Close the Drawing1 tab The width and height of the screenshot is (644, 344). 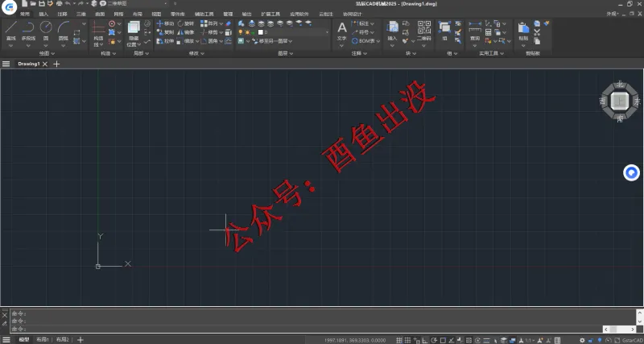click(x=45, y=64)
